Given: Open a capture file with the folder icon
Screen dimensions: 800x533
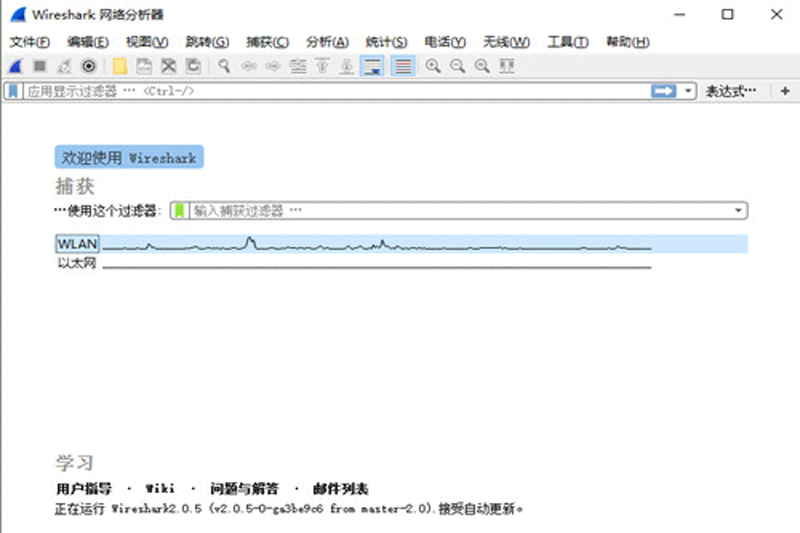Looking at the screenshot, I should (x=120, y=66).
